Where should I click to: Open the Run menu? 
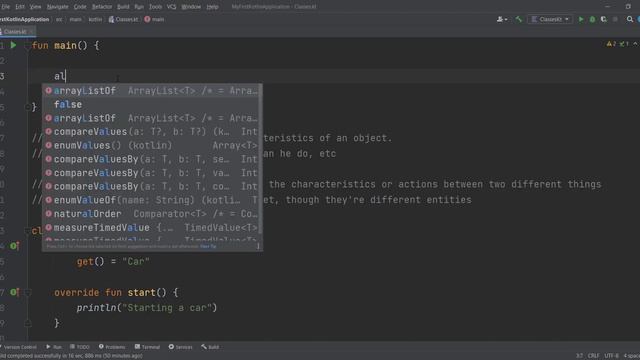click(x=139, y=7)
